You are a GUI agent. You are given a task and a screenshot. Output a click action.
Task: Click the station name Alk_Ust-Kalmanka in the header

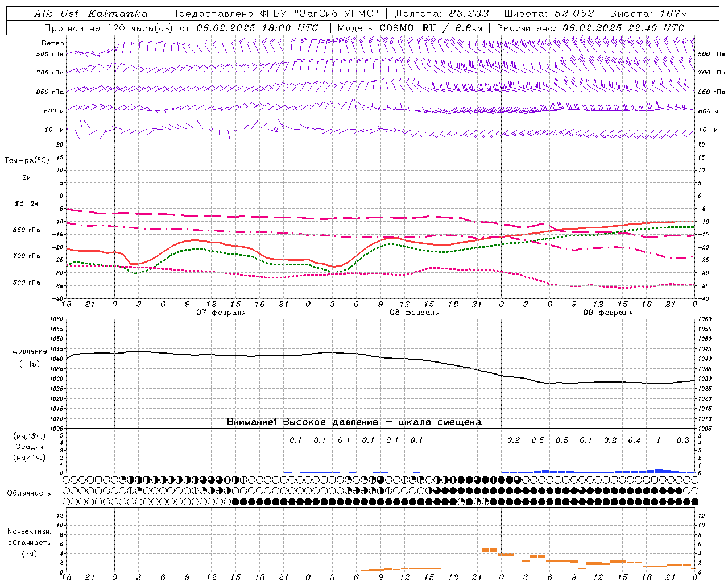point(91,14)
